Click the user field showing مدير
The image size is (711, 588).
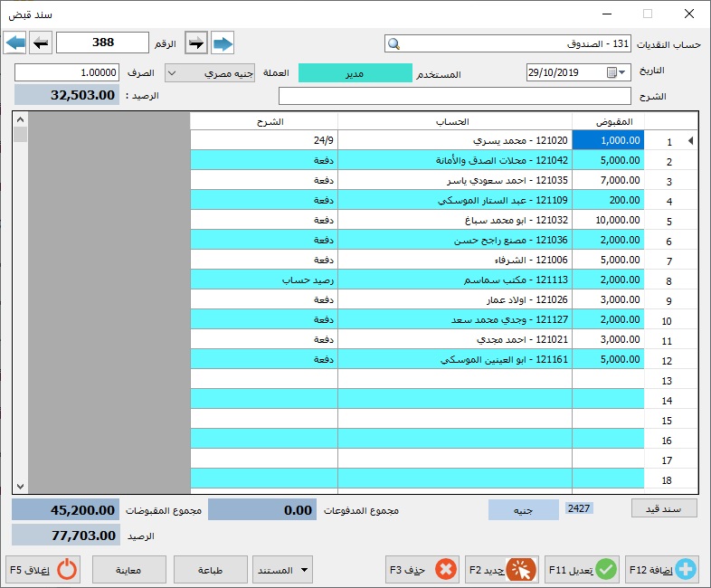(x=355, y=73)
